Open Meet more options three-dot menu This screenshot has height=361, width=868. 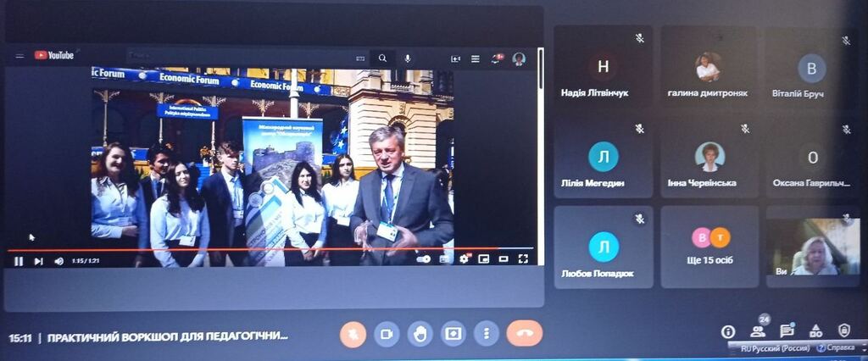pyautogui.click(x=486, y=334)
